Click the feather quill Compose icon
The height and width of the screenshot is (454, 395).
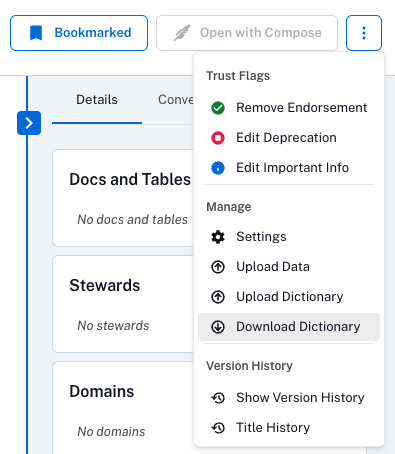(182, 33)
